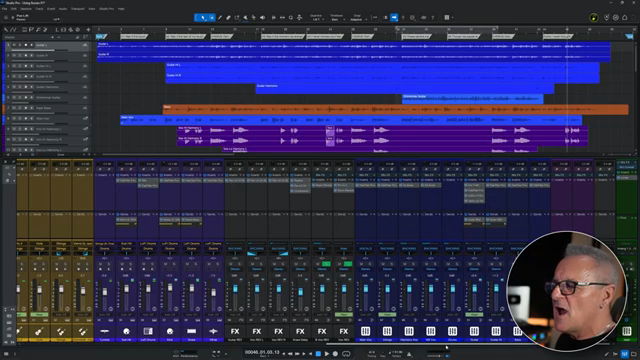
Task: Open the Transport menu
Action: pyautogui.click(x=78, y=9)
